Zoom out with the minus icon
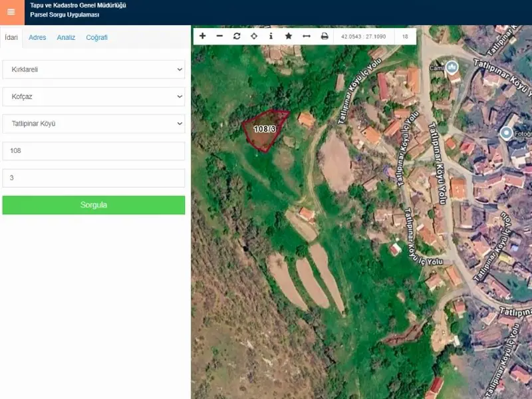Viewport: 532px width, 399px height. click(219, 36)
